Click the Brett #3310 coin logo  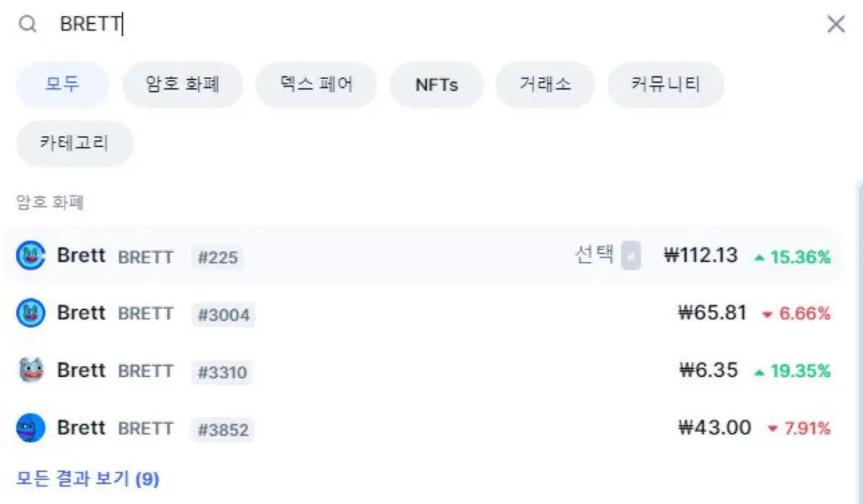pos(29,371)
